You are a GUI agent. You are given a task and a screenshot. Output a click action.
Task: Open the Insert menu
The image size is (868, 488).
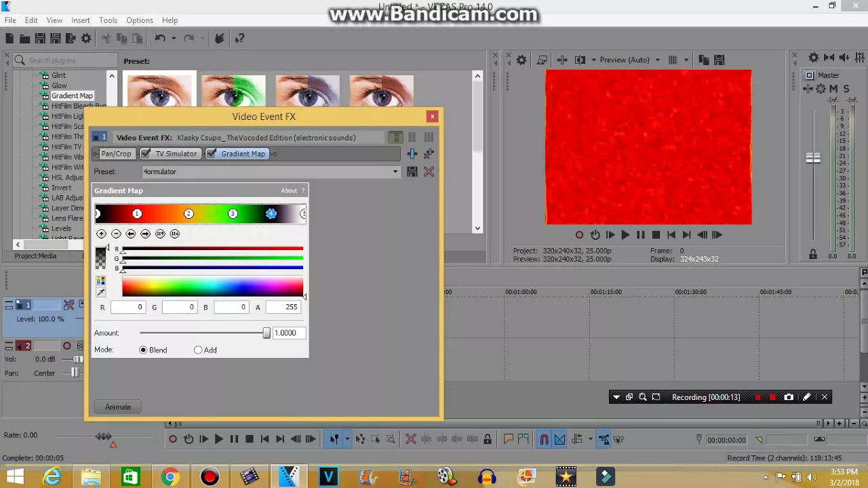tap(80, 20)
